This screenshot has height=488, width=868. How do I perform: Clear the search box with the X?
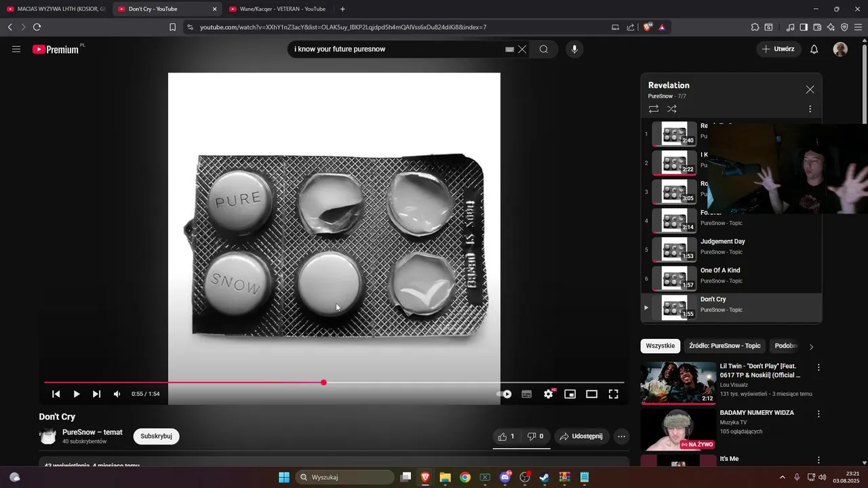(522, 49)
